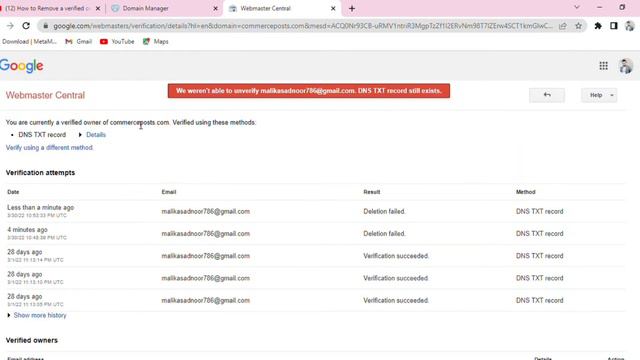
Task: Click Deletion failed in the newest row
Action: click(x=384, y=211)
